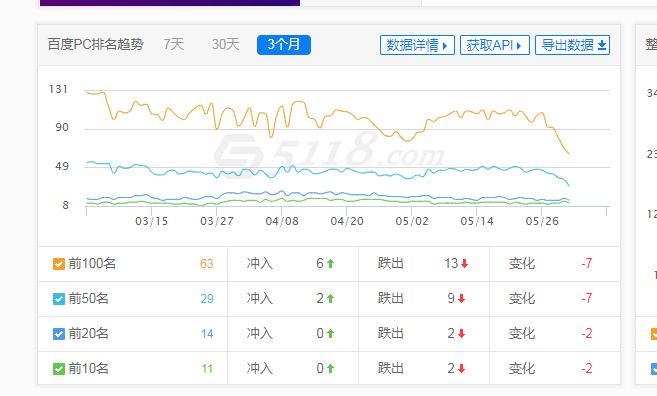Click the arrow icon on 数据详情
The width and height of the screenshot is (657, 396).
[445, 46]
